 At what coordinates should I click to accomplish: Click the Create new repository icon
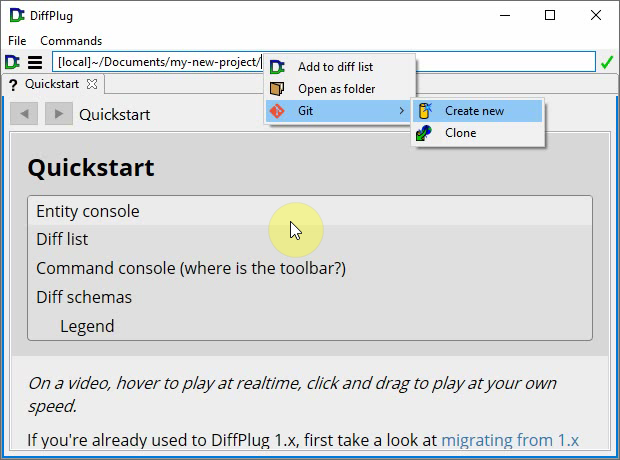tap(425, 111)
